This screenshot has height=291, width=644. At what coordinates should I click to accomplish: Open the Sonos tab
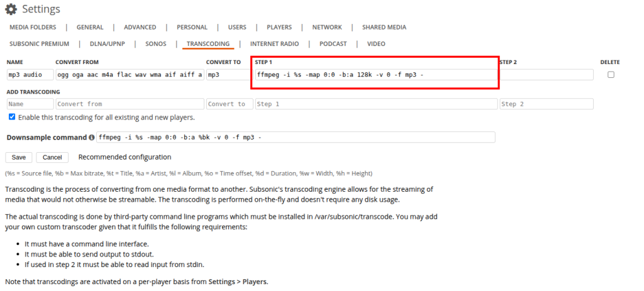click(x=156, y=43)
